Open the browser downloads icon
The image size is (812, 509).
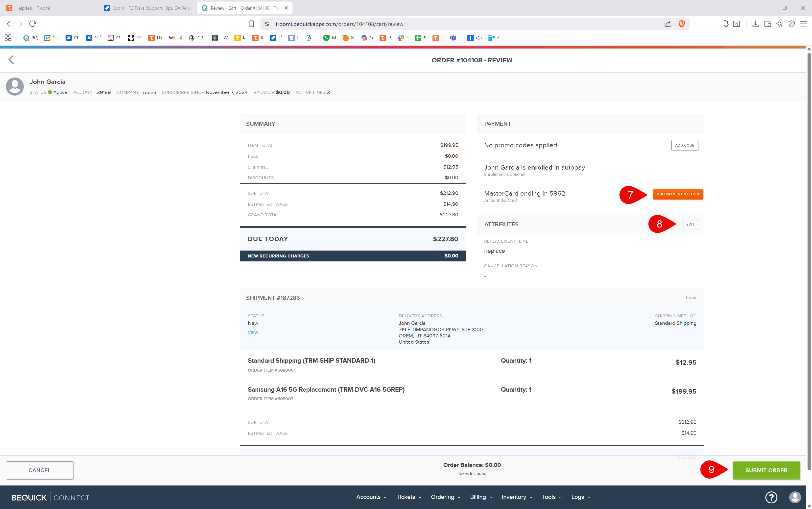755,24
